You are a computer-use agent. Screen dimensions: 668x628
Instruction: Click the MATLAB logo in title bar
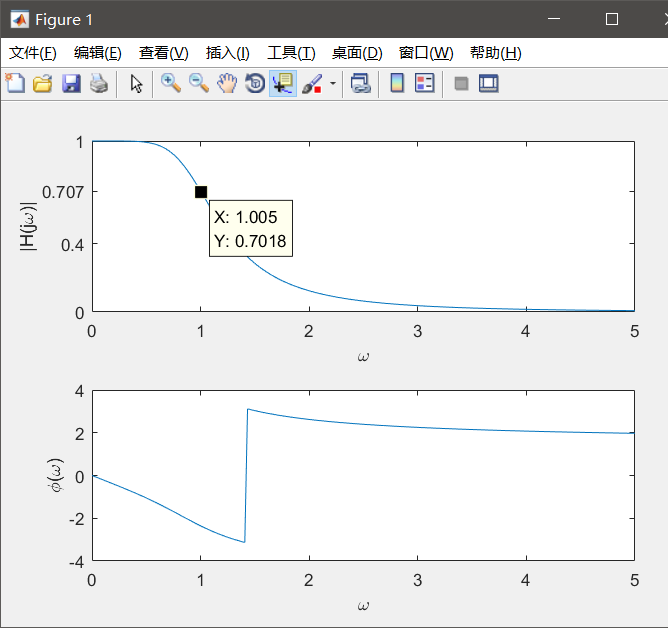(x=20, y=20)
